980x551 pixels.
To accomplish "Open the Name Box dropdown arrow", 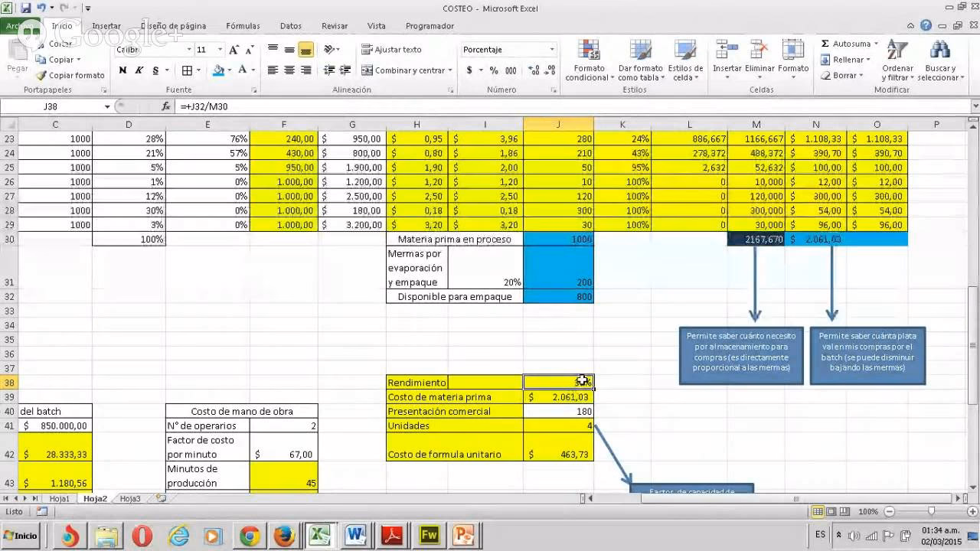I will click(x=107, y=106).
